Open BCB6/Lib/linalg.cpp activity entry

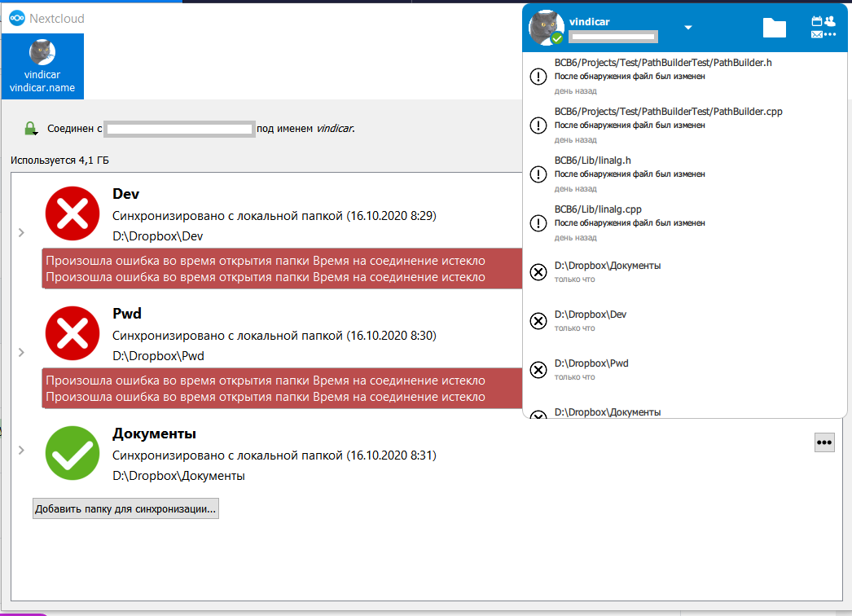point(685,223)
